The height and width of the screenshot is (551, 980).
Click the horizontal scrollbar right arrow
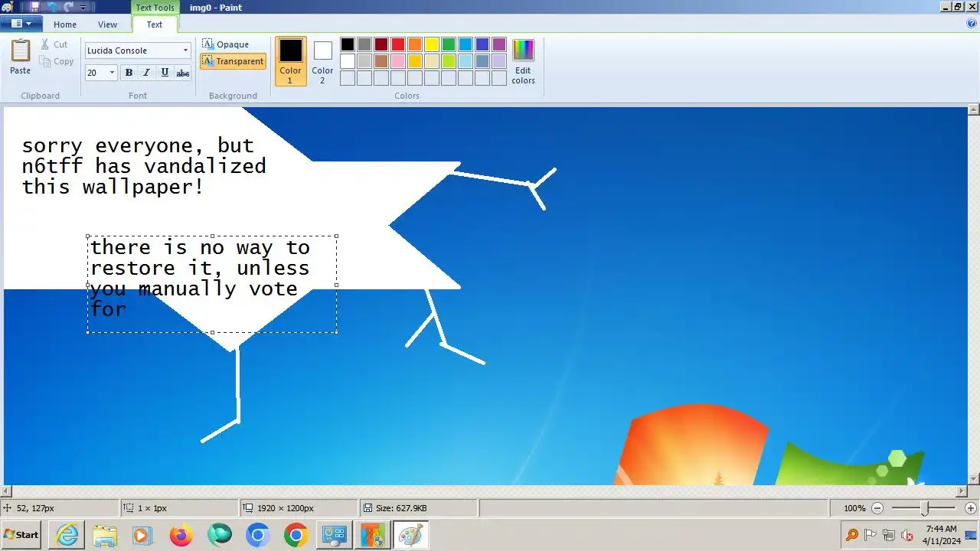coord(962,491)
